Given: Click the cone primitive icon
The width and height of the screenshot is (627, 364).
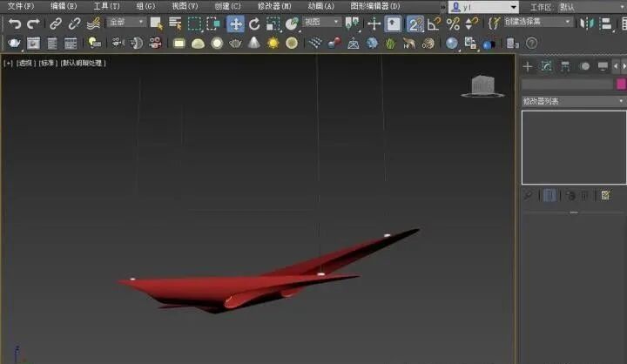Looking at the screenshot, I should click(x=254, y=43).
